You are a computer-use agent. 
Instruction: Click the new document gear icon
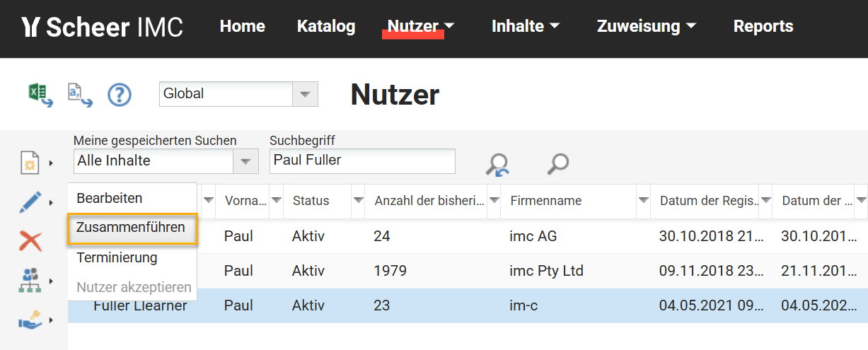(29, 163)
